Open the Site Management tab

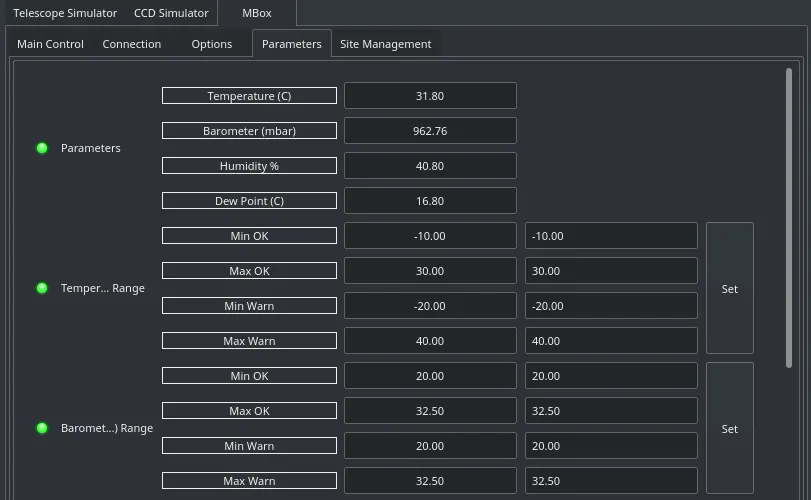[385, 44]
